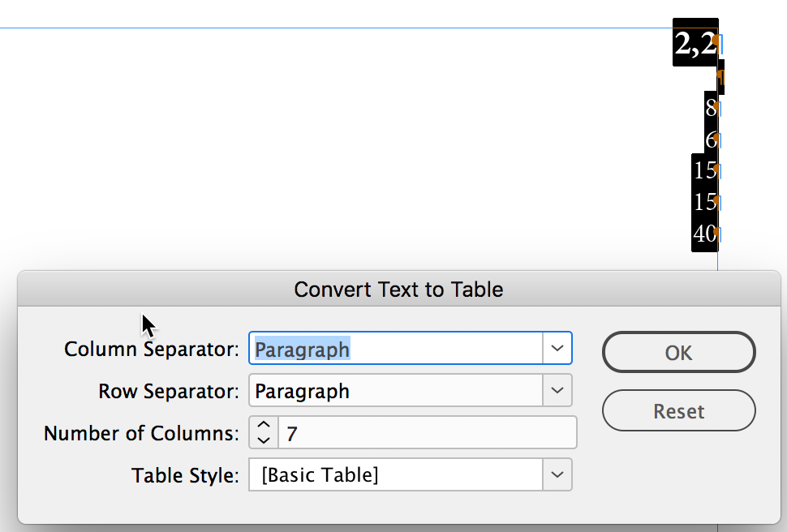Viewport: 787px width, 532px height.
Task: Decrease Number of Columns with down arrow
Action: [263, 440]
